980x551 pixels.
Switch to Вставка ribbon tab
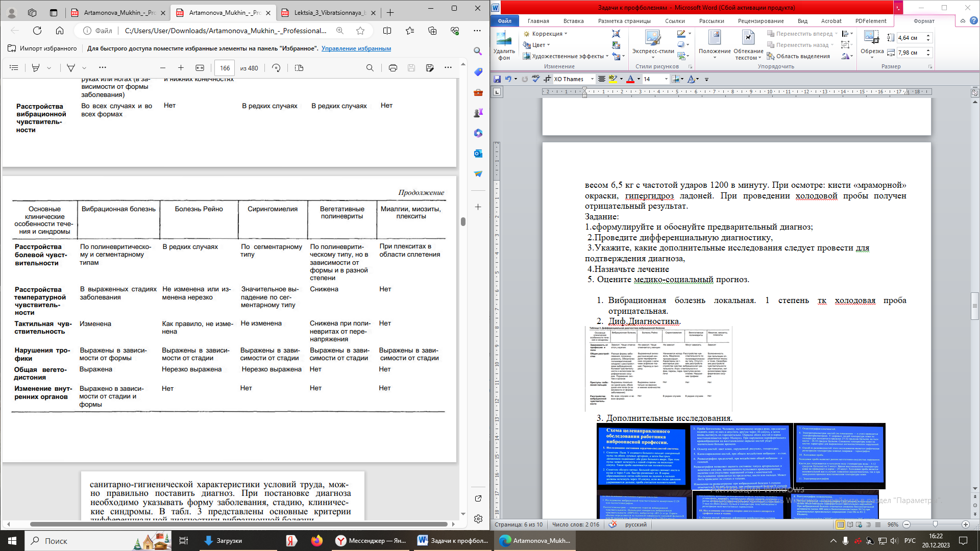click(x=573, y=21)
